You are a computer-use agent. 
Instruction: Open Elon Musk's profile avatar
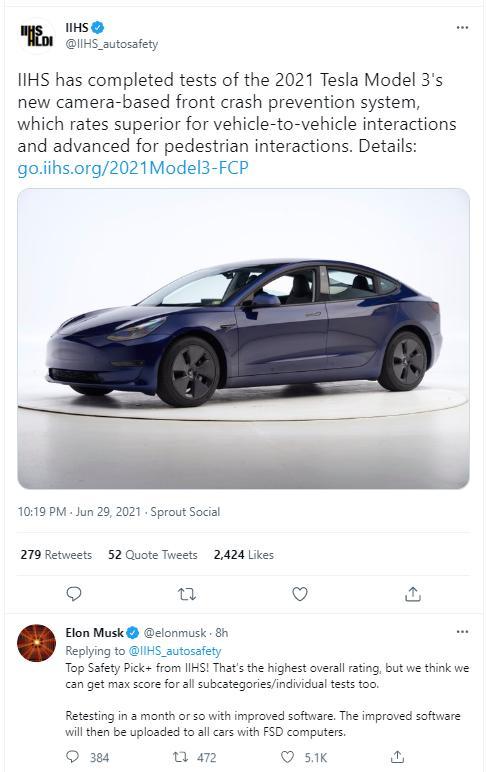coord(36,643)
